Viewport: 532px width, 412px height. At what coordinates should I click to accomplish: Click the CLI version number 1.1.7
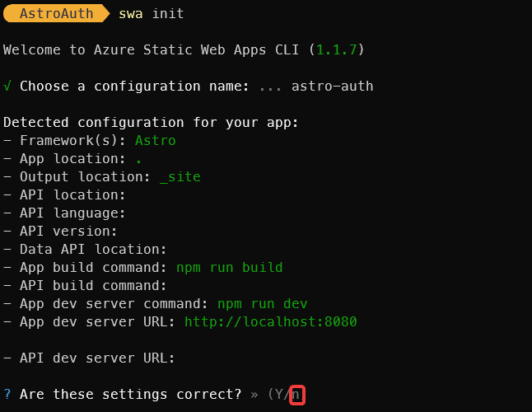337,50
